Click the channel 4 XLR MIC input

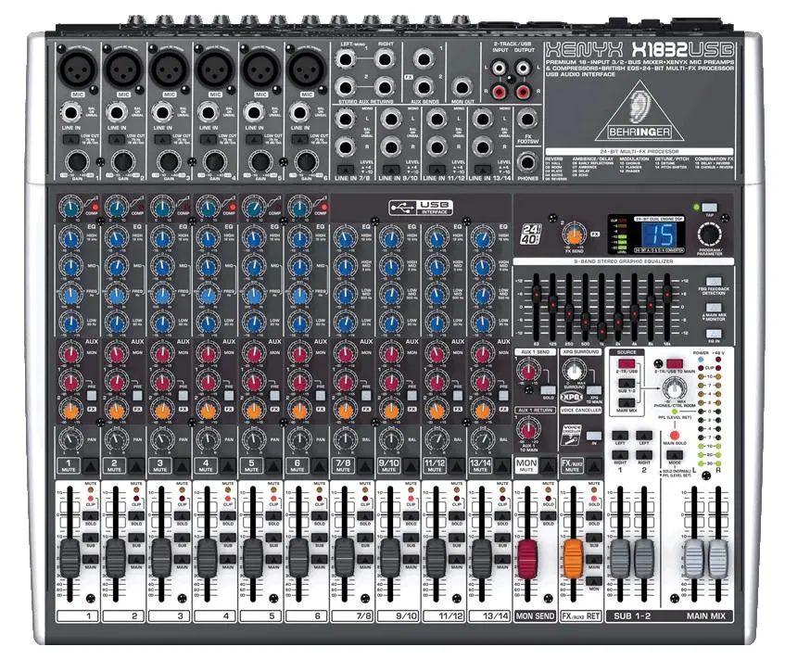point(215,70)
